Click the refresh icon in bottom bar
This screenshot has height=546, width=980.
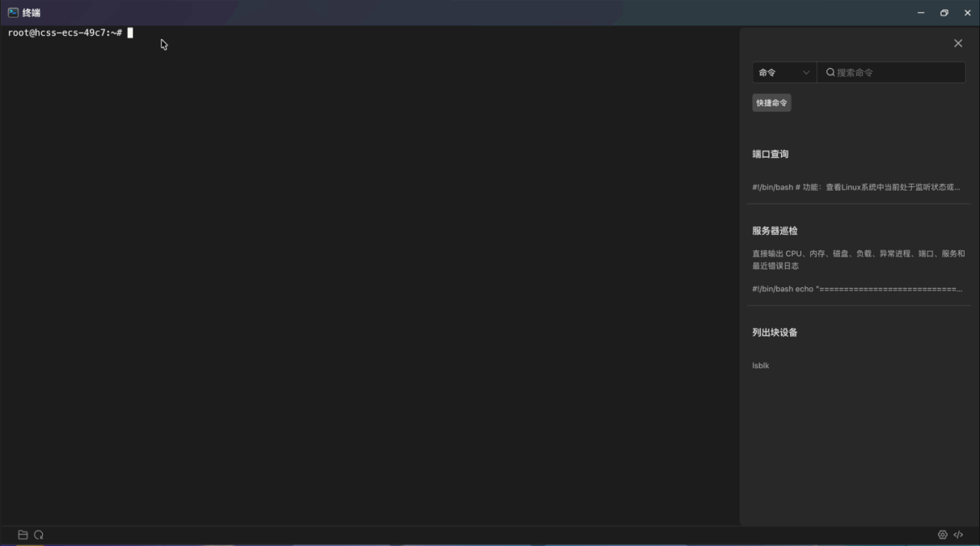tap(38, 535)
